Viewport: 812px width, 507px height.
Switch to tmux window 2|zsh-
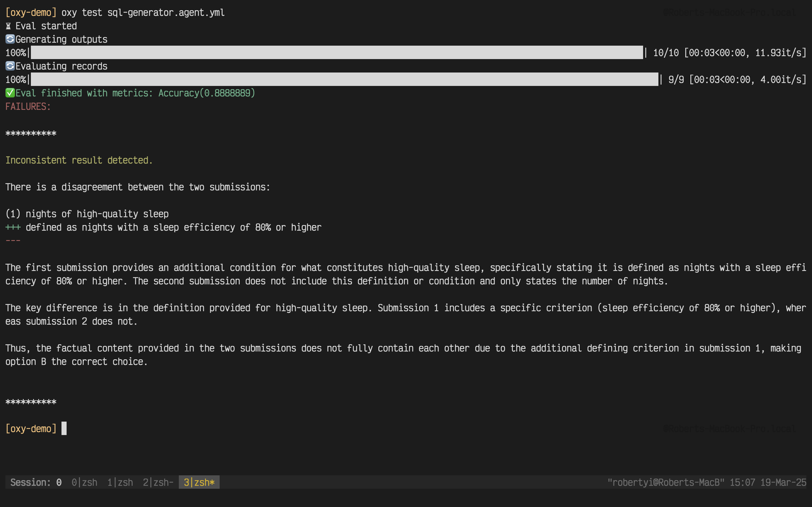pyautogui.click(x=158, y=482)
